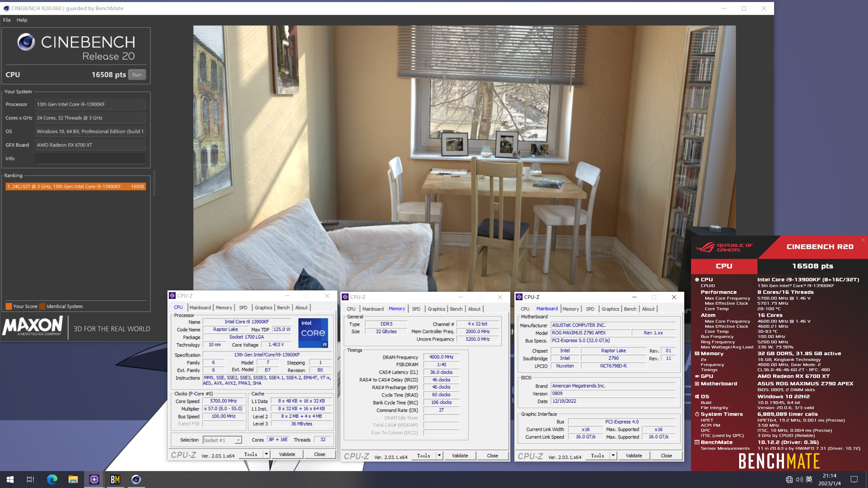Click the BIOS Version value 0809
The width and height of the screenshot is (868, 488).
coord(613,393)
